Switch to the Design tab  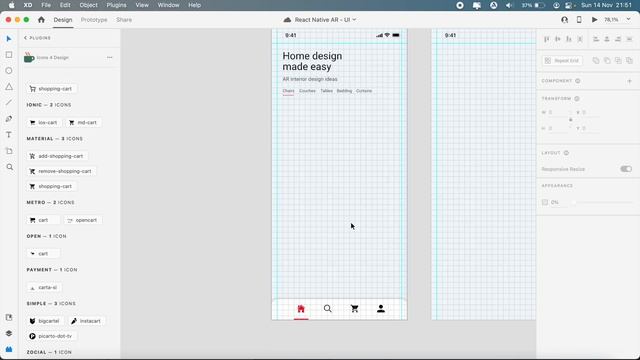[x=63, y=20]
